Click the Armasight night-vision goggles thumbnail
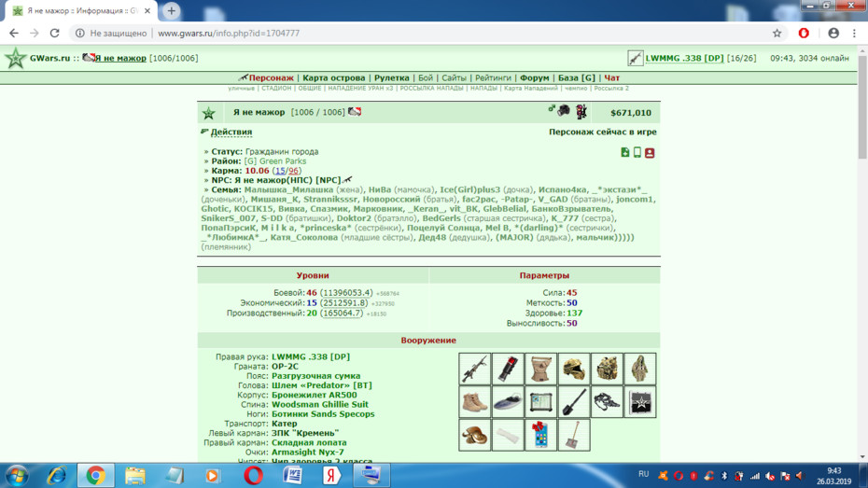Image resolution: width=868 pixels, height=488 pixels. pos(608,402)
